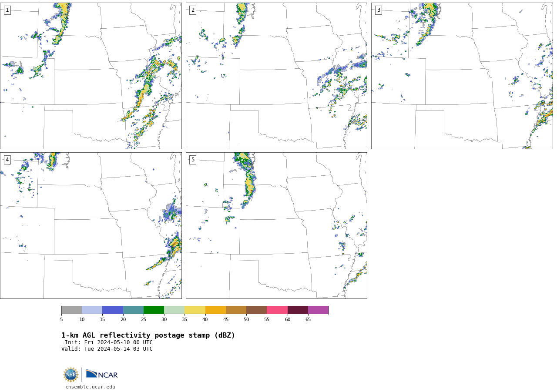Select the teal 20-25 dBZ swatch
The height and width of the screenshot is (392, 557).
133,310
